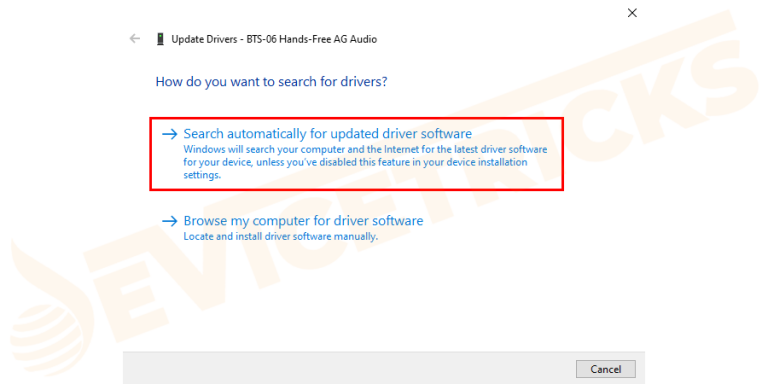This screenshot has width=768, height=384.
Task: Click arrow icon beside Search automatically option
Action: point(169,134)
